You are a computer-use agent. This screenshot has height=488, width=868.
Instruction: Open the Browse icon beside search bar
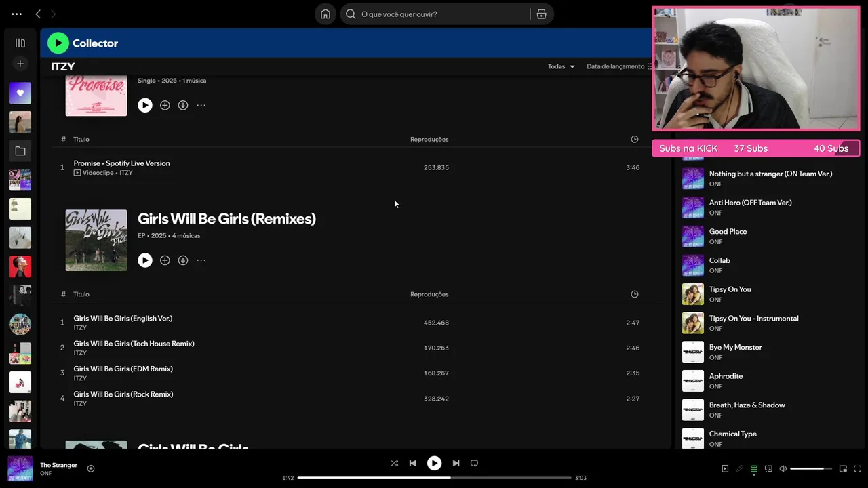tap(541, 14)
